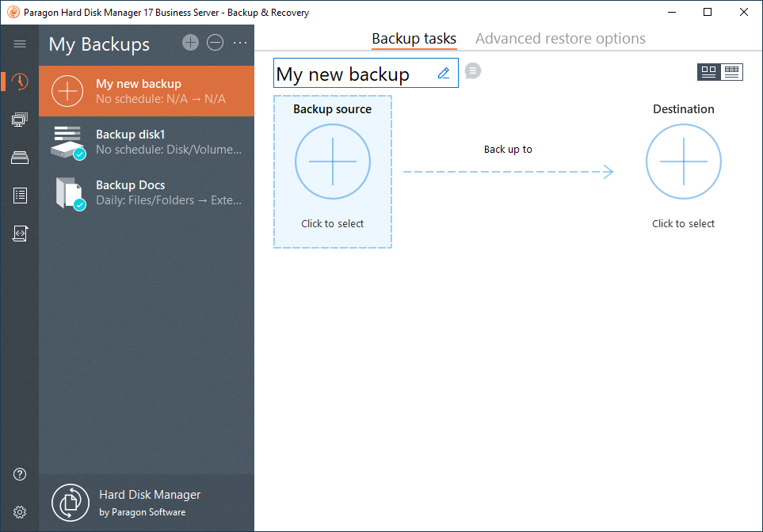Select the Backup tasks tab
The height and width of the screenshot is (532, 763).
(414, 39)
